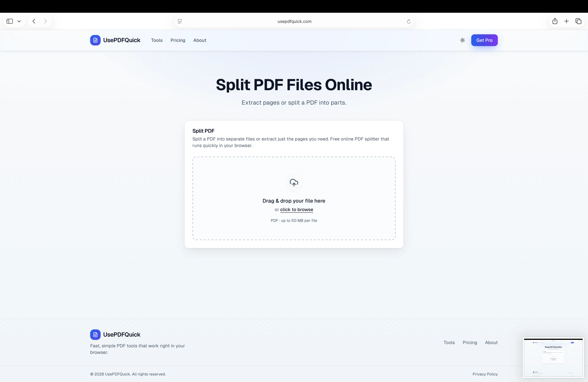This screenshot has height=382, width=588.
Task: Click the usepdfquick.com address field
Action: [x=294, y=21]
